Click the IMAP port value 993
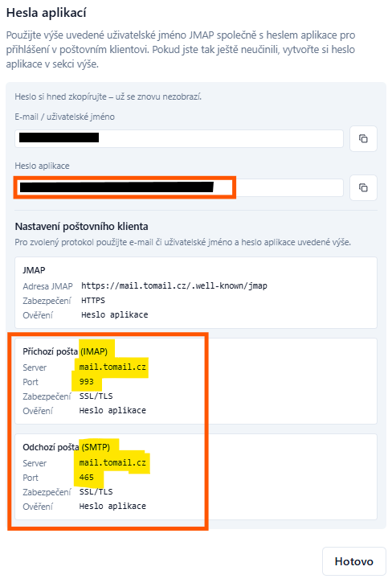Viewport: 392px width, 587px height. tap(87, 381)
